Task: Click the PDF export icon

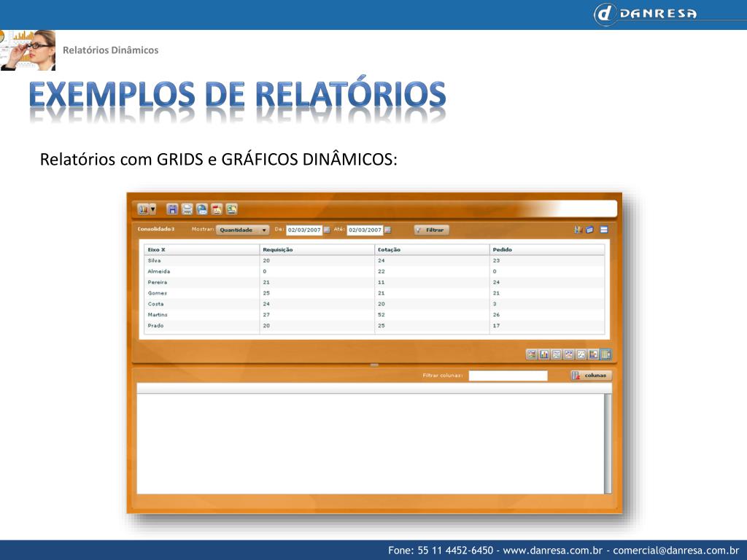Action: click(217, 209)
